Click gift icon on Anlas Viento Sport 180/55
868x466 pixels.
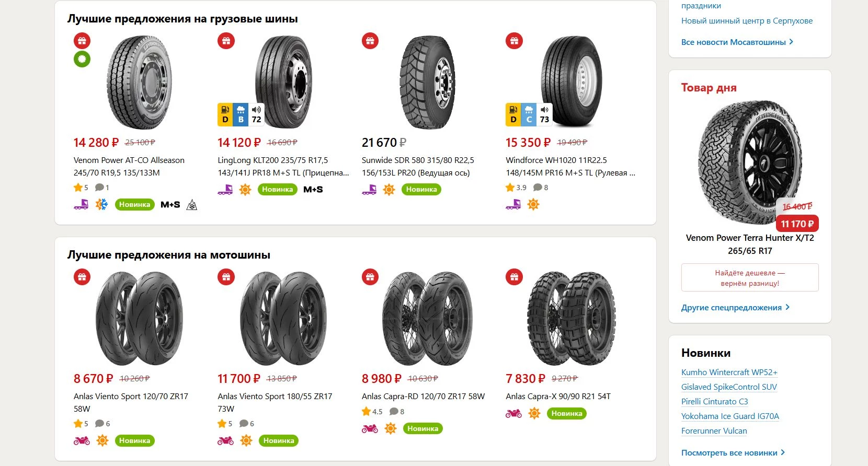(x=226, y=277)
